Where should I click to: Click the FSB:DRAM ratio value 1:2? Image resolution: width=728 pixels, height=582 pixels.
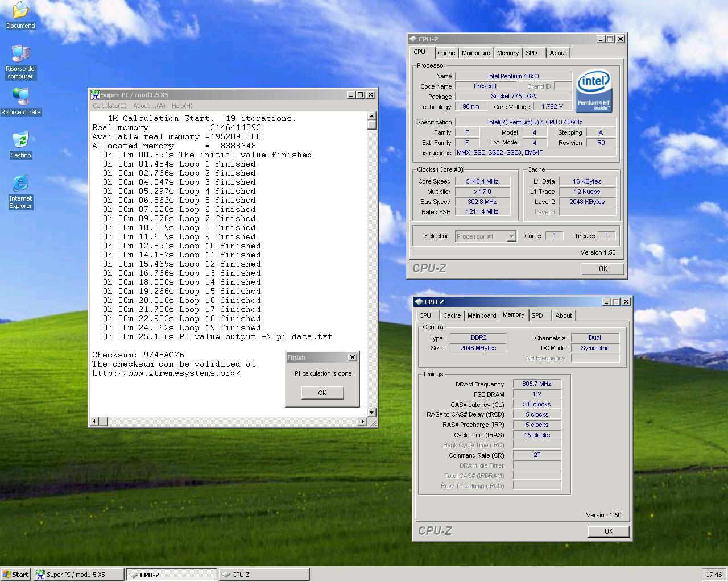(537, 394)
